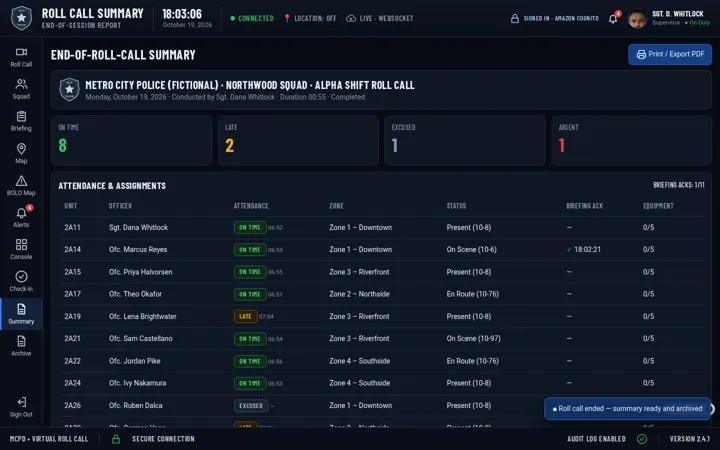Click the Attendance column header
Viewport: 720px width, 450px height.
pos(251,206)
